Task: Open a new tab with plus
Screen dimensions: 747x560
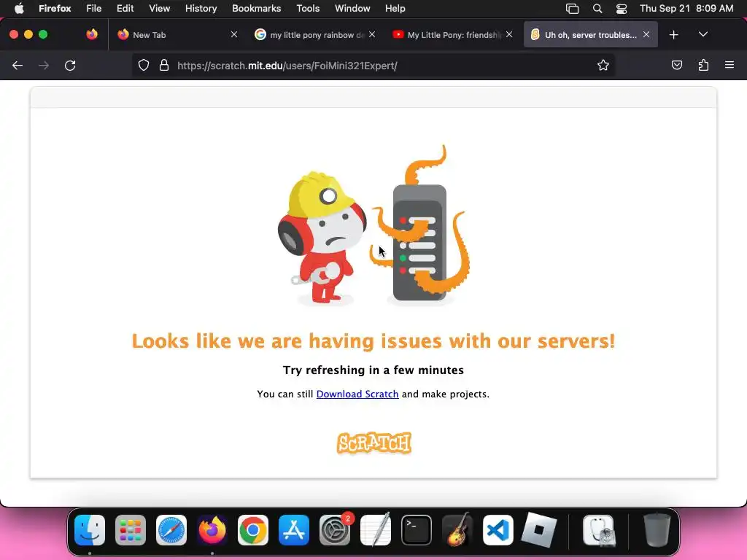Action: pos(673,35)
